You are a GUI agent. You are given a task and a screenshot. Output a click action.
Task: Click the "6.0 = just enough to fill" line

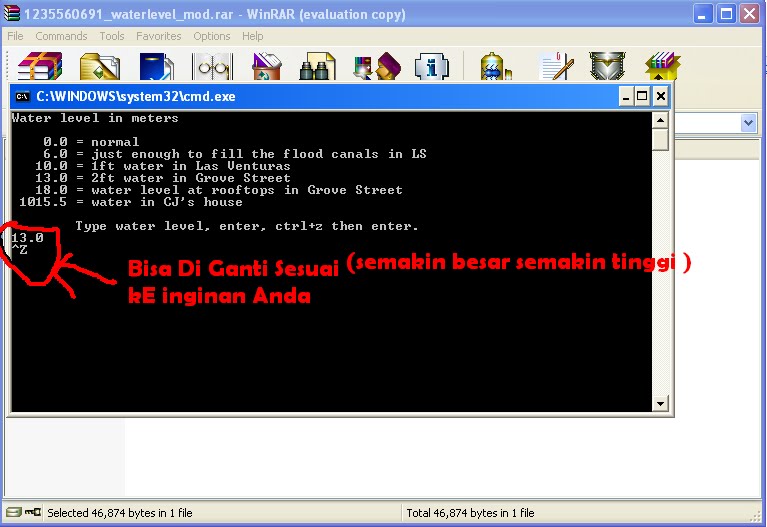(x=235, y=154)
